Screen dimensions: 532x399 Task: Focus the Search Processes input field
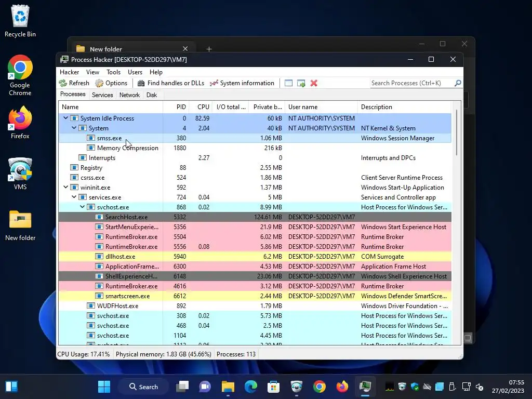coord(412,83)
